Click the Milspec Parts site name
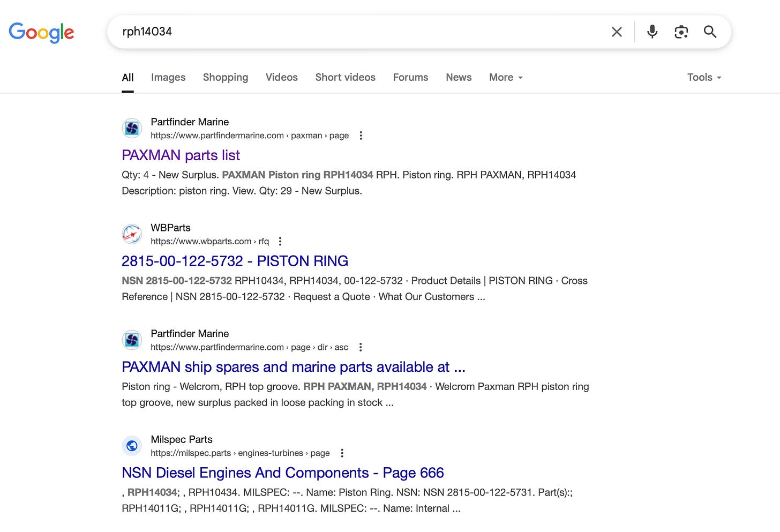This screenshot has width=780, height=532. (x=182, y=439)
